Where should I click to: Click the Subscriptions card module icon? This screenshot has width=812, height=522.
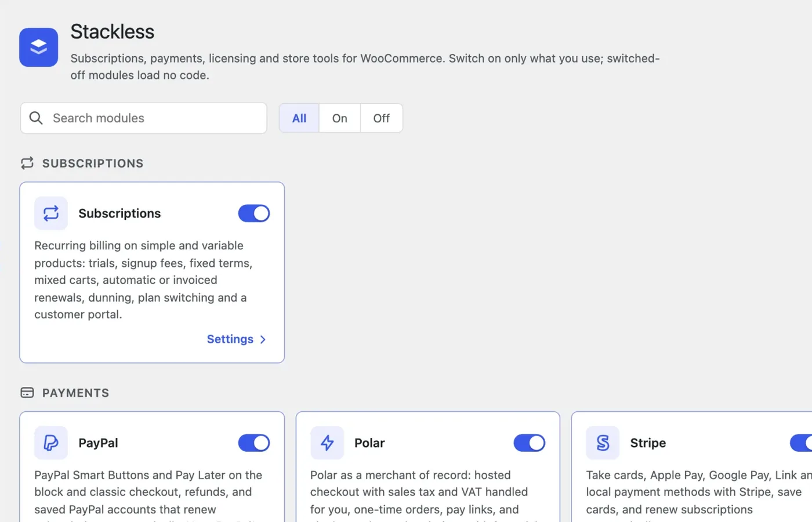pyautogui.click(x=51, y=213)
